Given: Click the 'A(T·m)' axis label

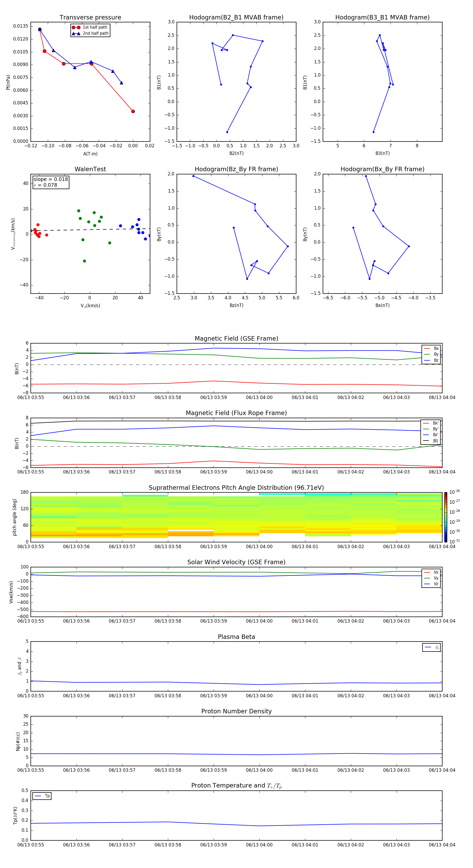Looking at the screenshot, I should 90,154.
